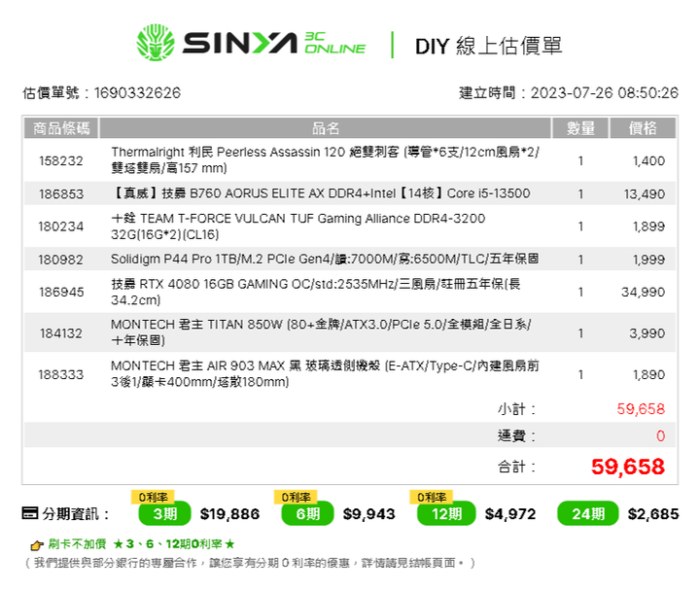Click the MONTECH AIR 903 MAX case name
The image size is (700, 592).
click(x=325, y=373)
